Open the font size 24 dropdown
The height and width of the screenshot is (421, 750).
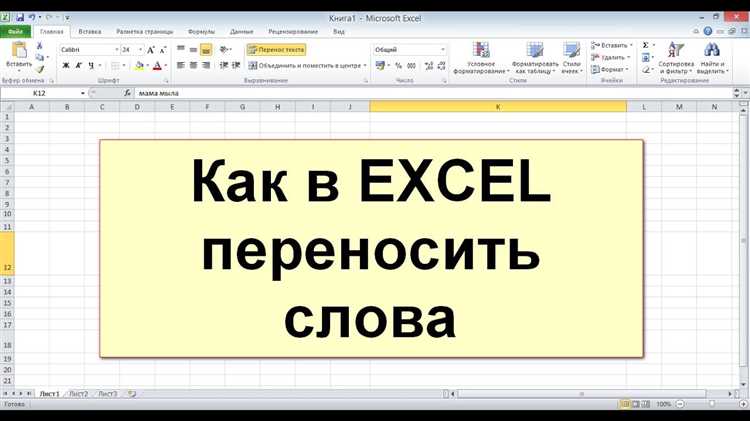[x=140, y=50]
